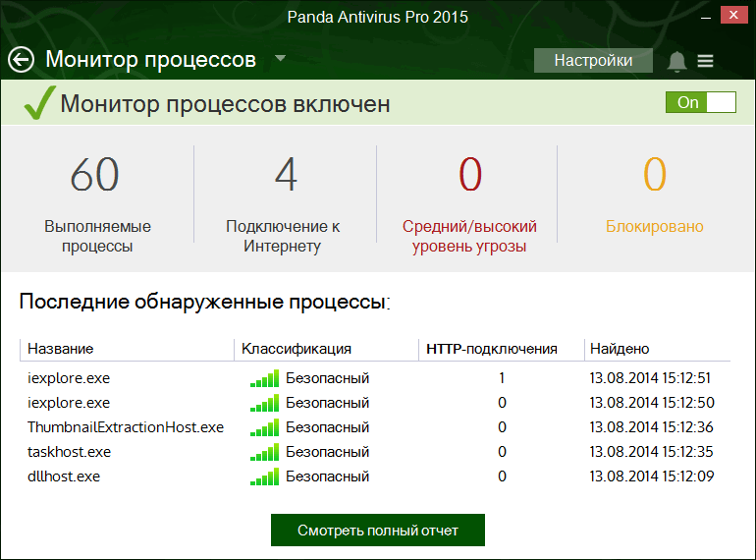Close the Panda Antivirus window
The height and width of the screenshot is (560, 756).
(733, 15)
